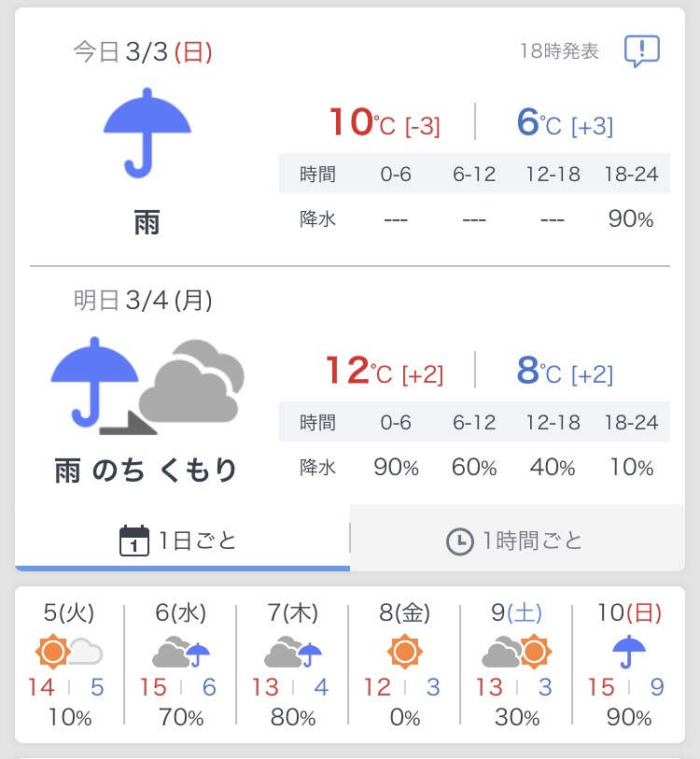Screen dimensions: 700x759
Task: Tap the calendar icon in the daily tab
Action: point(135,541)
